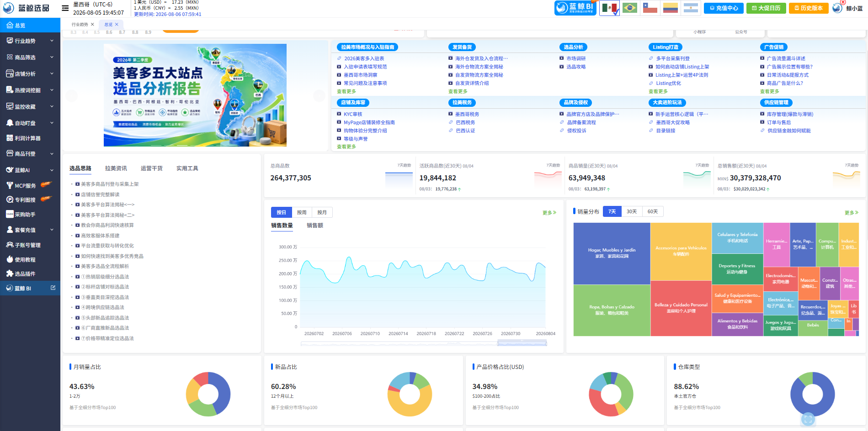Switch to 实用工具 tab
The height and width of the screenshot is (431, 868).
[187, 168]
